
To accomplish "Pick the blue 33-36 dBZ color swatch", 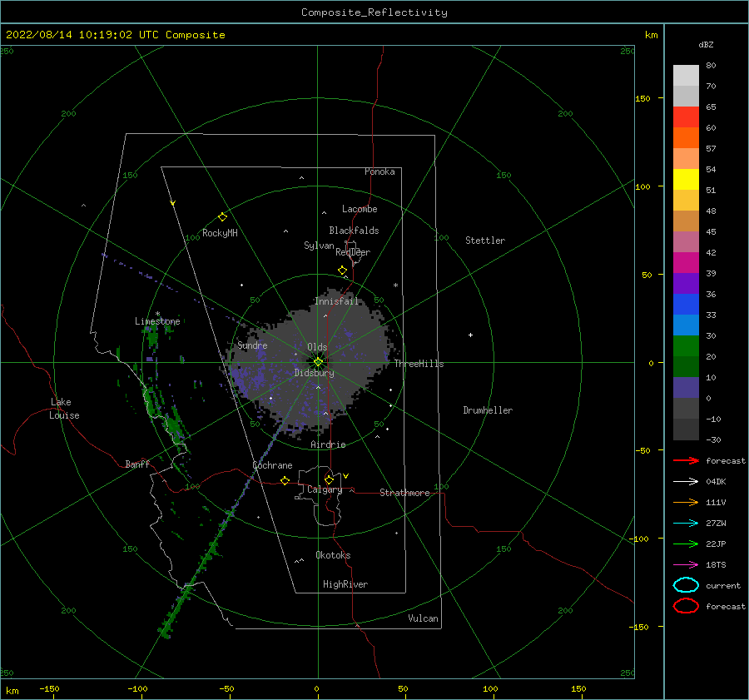I will tap(686, 305).
